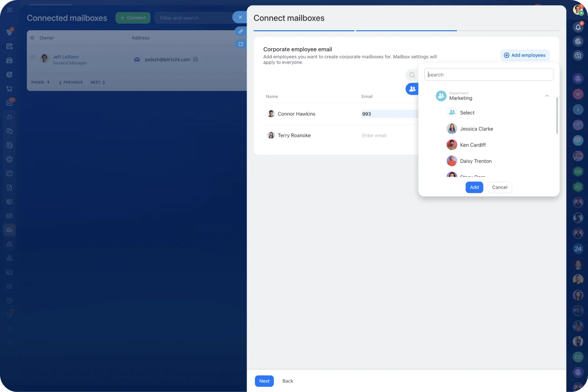Click the blue employees filter icon

coord(412,89)
